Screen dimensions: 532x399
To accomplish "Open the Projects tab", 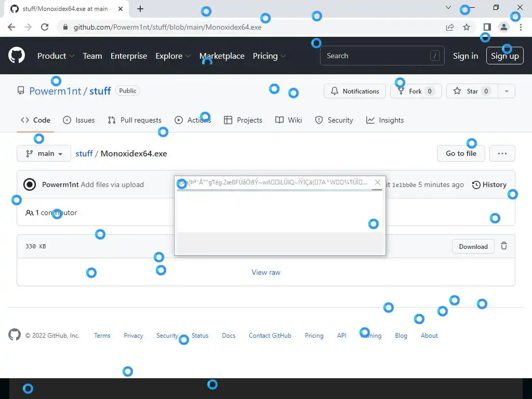I will point(243,120).
